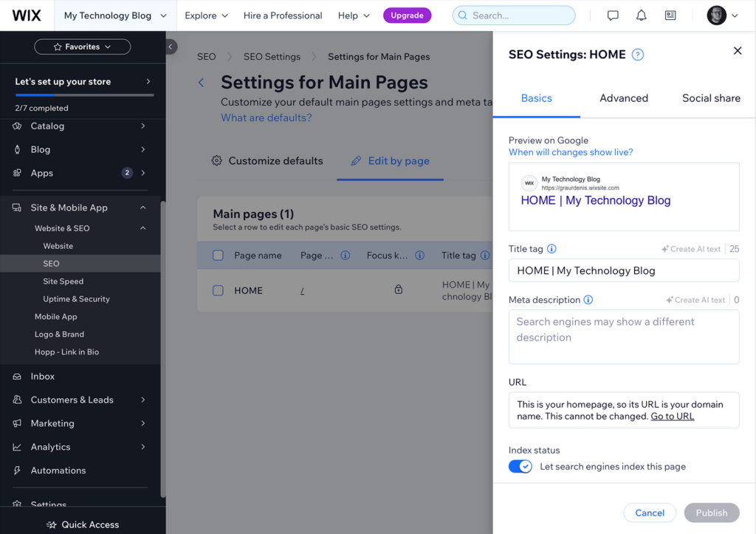756x534 pixels.
Task: Toggle Let search engines index this page
Action: click(520, 467)
